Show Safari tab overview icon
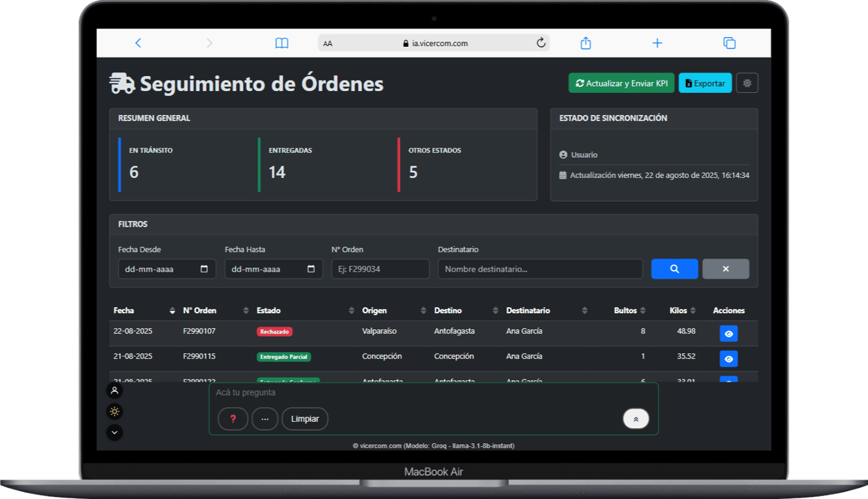868x499 pixels. (730, 43)
